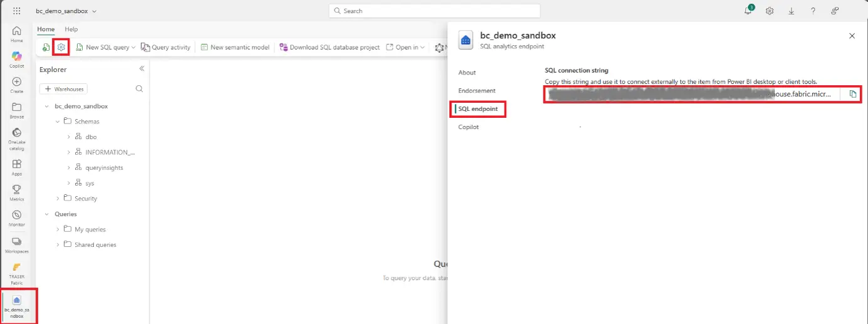Open the warehouse settings gear in ribbon
868x324 pixels.
(61, 47)
